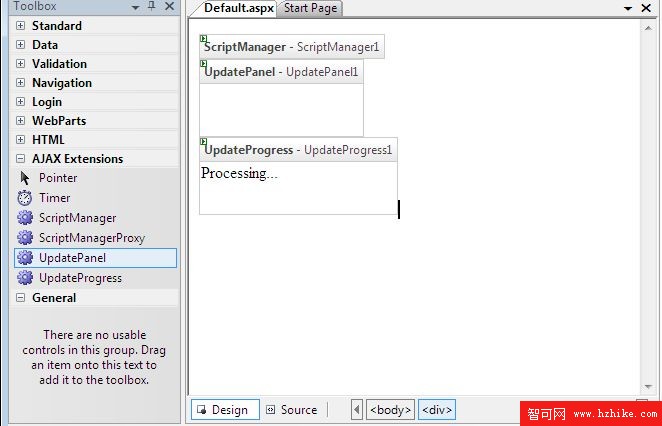This screenshot has height=426, width=662.
Task: Toggle the Toolbox auto-hide pin
Action: pos(151,7)
